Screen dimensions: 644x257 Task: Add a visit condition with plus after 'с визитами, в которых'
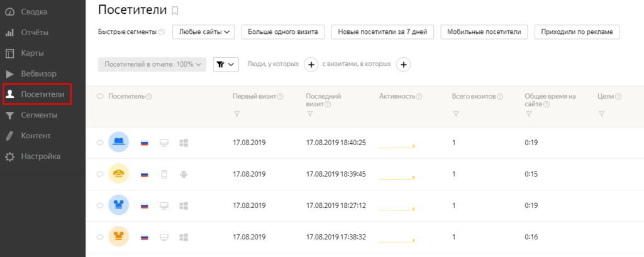click(x=404, y=64)
